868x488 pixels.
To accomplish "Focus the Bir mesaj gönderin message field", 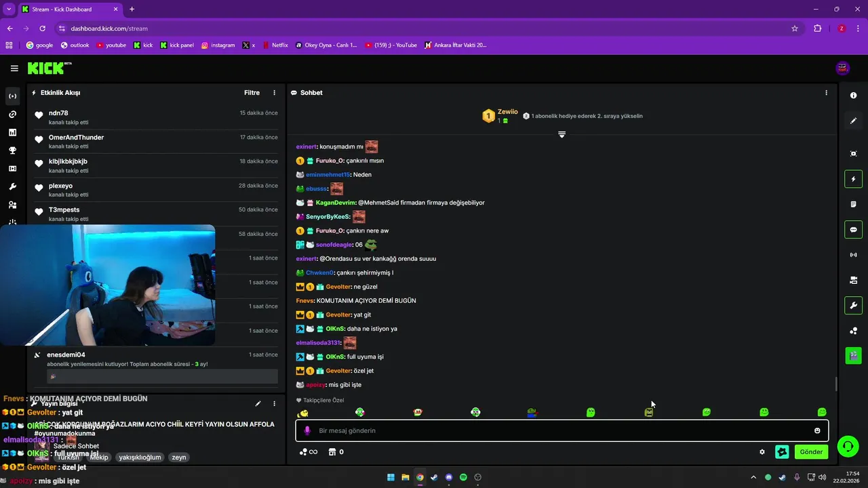I will [561, 430].
